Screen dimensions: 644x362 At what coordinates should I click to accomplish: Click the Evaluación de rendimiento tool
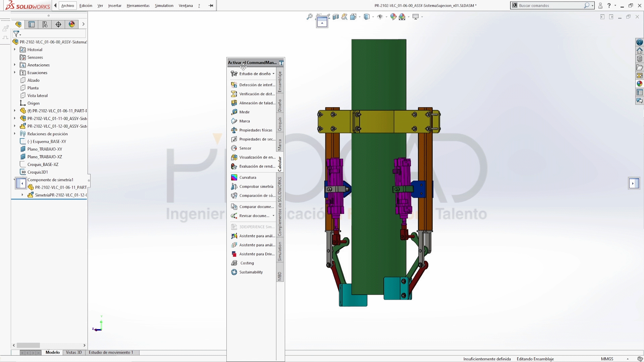click(x=253, y=166)
